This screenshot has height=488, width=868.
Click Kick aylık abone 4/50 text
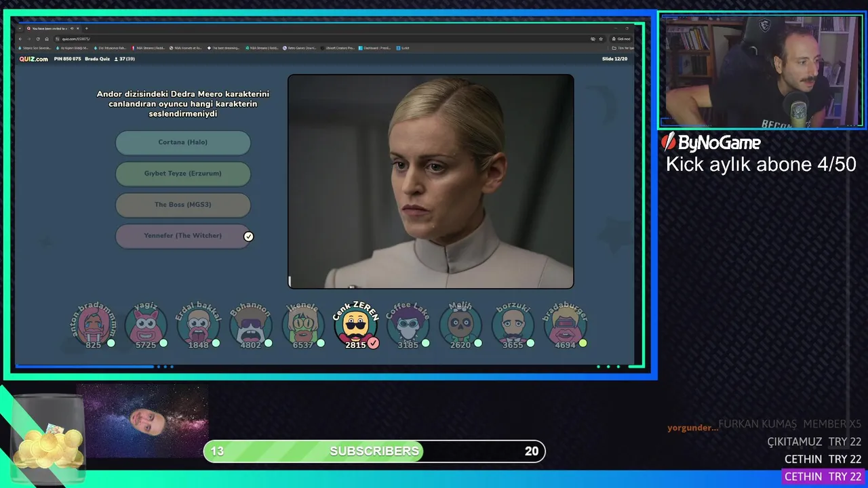click(761, 164)
